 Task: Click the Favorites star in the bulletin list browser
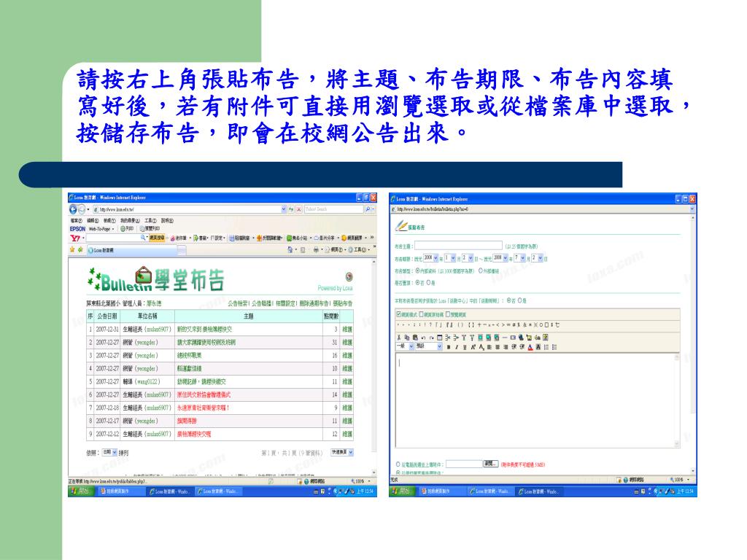[72, 249]
